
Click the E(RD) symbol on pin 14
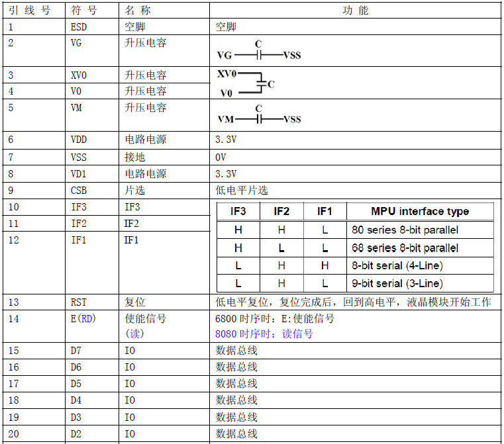83,319
